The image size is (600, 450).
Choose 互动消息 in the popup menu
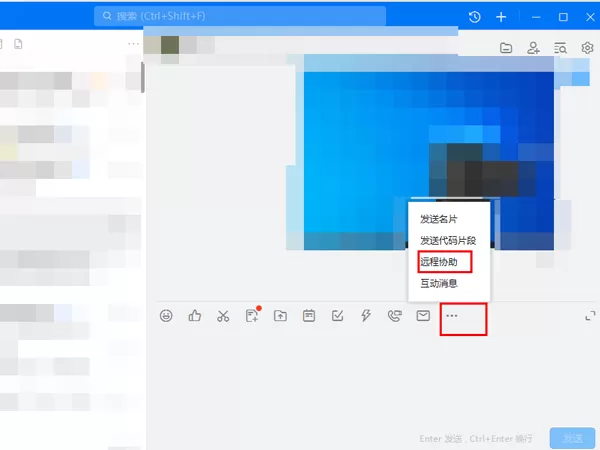[x=439, y=284]
